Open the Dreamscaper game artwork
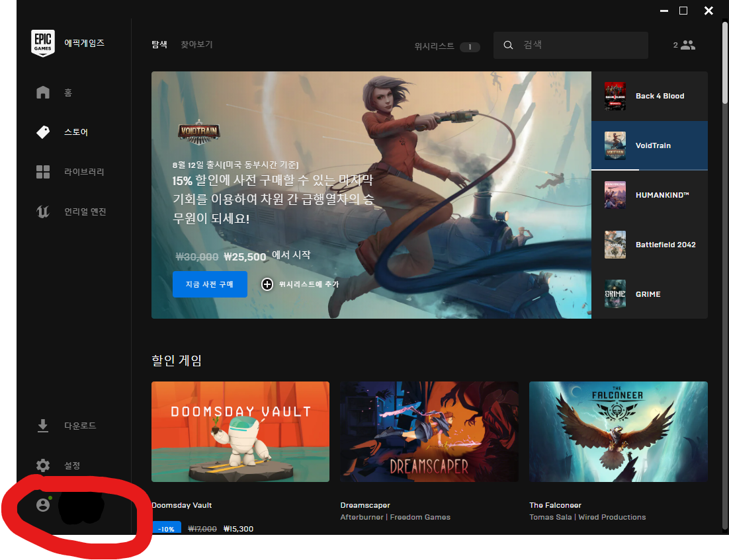729x560 pixels. coord(429,432)
